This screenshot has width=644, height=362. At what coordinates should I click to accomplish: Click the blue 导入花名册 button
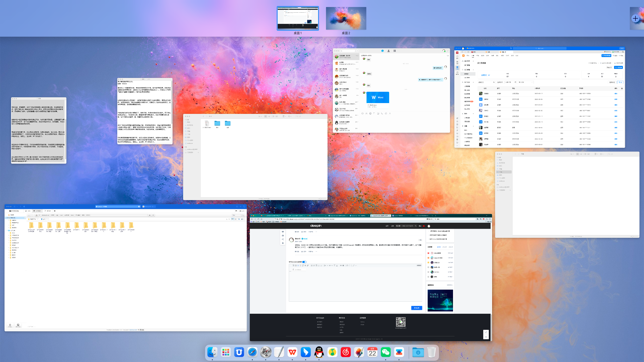618,67
